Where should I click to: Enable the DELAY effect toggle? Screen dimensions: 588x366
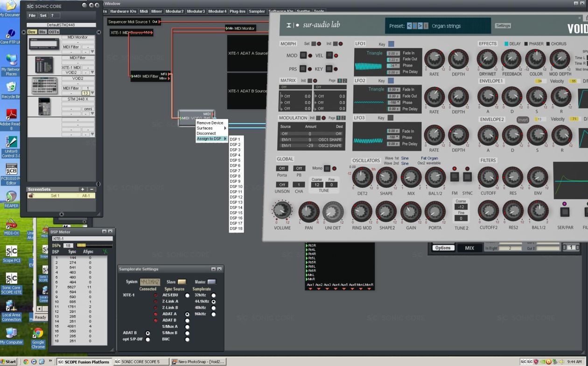coord(506,44)
